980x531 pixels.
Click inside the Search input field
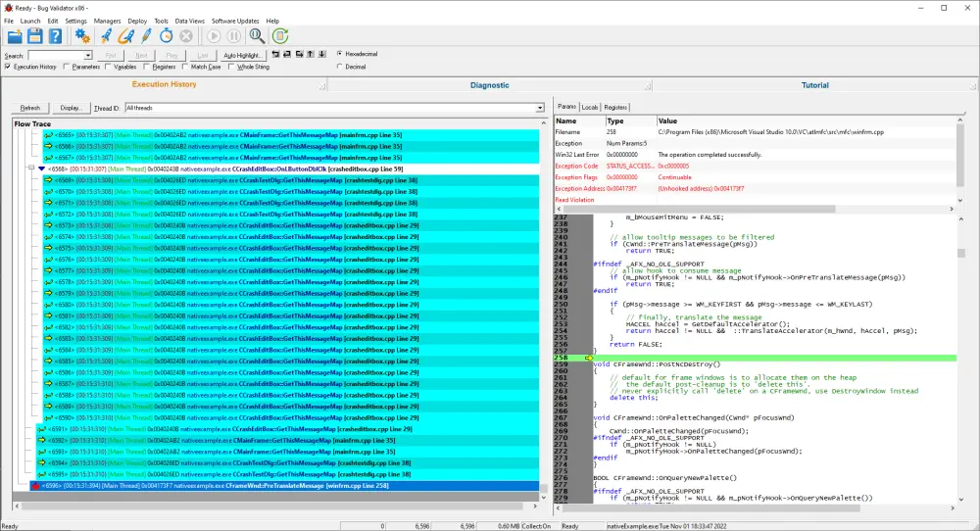56,56
